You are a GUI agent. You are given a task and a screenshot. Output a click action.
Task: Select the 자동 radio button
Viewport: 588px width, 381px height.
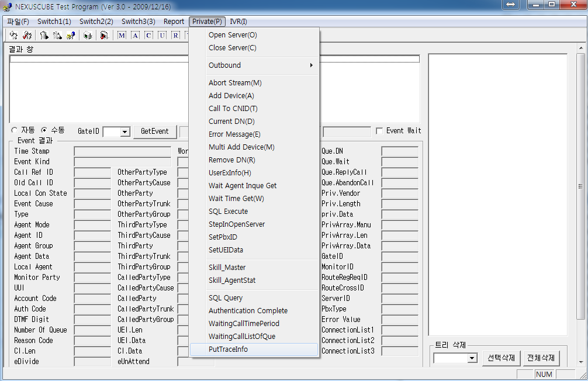tap(15, 130)
